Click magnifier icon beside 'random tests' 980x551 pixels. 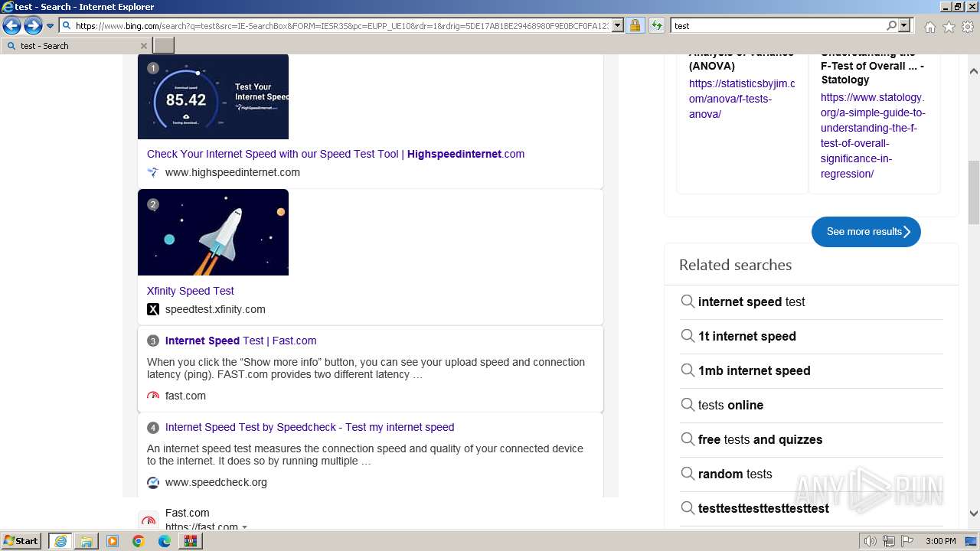coord(688,473)
